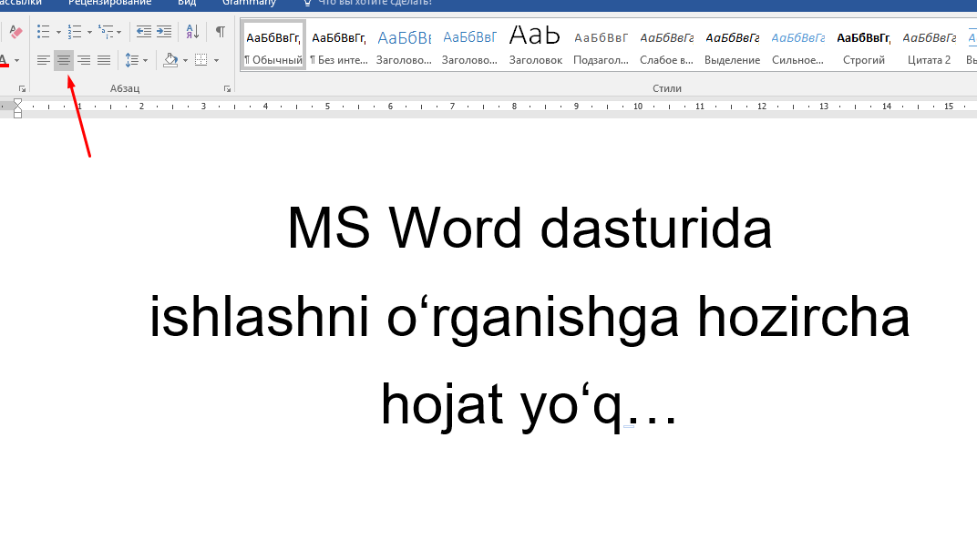Increase the paragraph indent
Image resolution: width=977 pixels, height=560 pixels.
(164, 32)
